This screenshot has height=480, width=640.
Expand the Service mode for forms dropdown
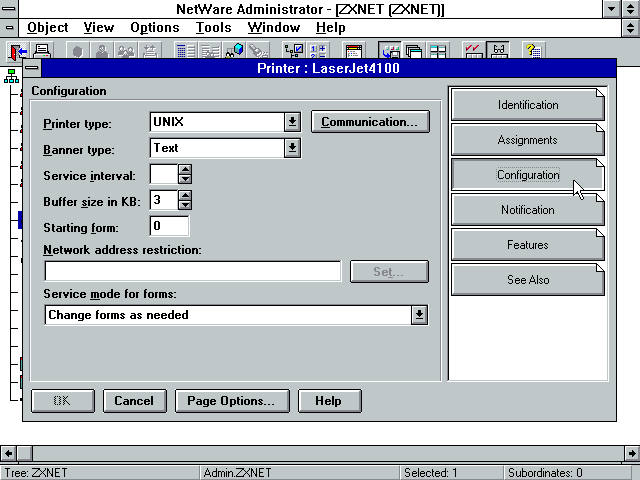[419, 315]
